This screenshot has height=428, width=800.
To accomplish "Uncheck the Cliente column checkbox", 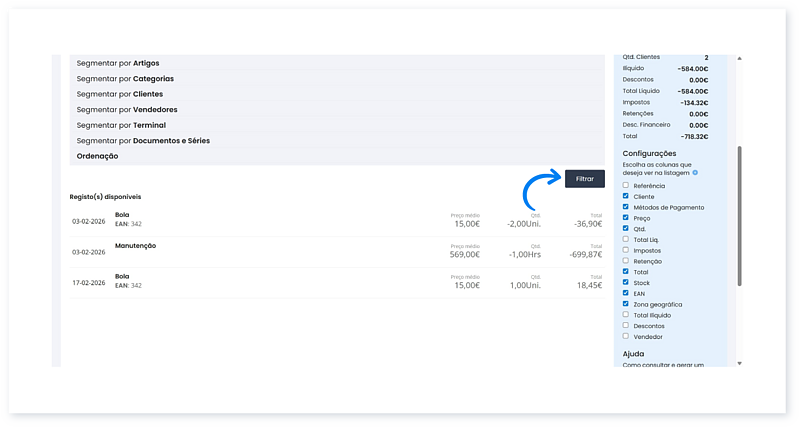I will [x=626, y=196].
